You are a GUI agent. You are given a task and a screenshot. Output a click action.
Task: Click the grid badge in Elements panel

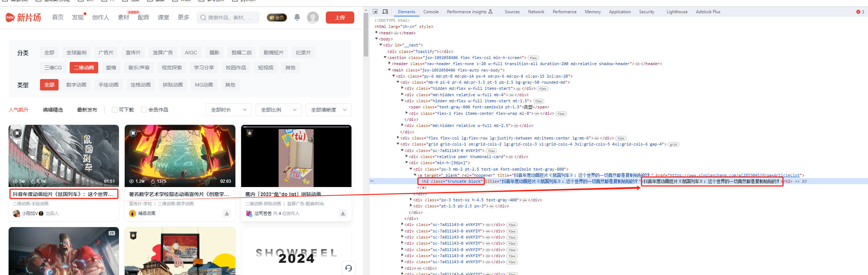(673, 144)
